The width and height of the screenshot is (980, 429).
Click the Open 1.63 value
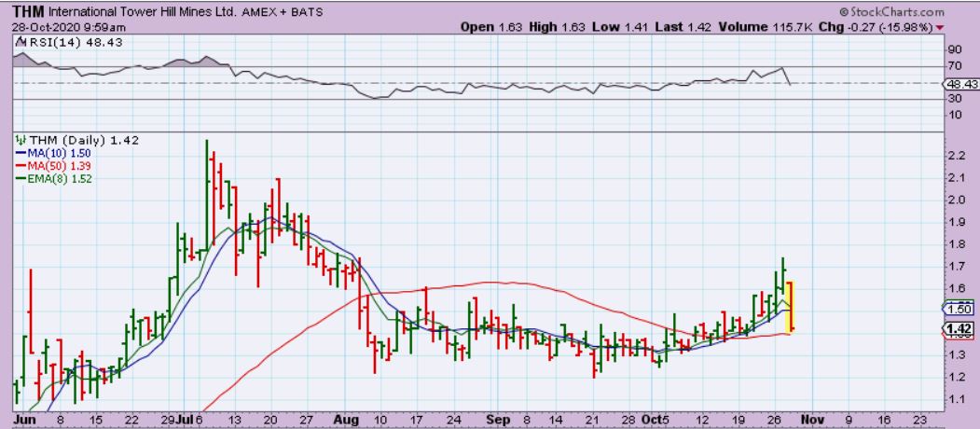click(492, 28)
